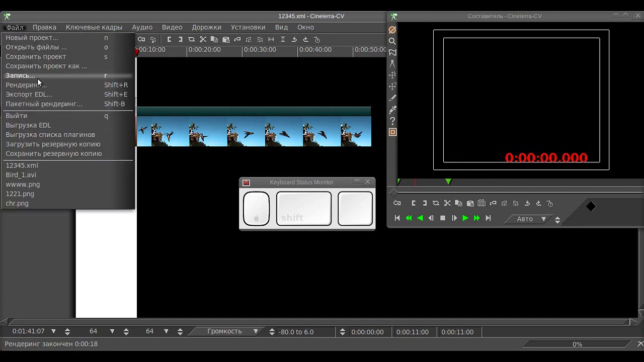Click play forward button in Compositor

click(x=465, y=218)
